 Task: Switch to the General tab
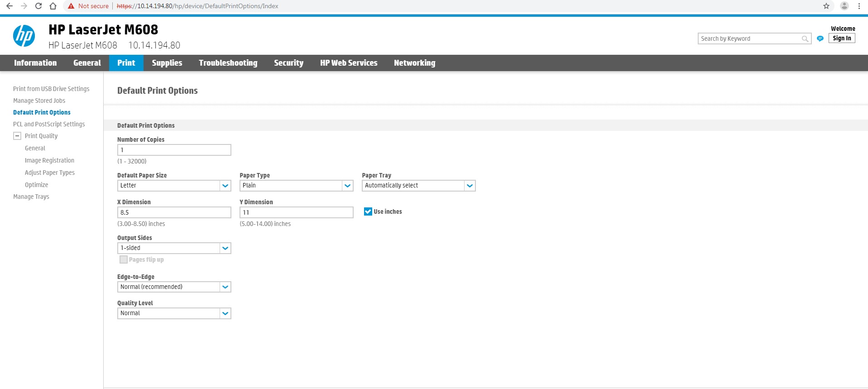[87, 63]
